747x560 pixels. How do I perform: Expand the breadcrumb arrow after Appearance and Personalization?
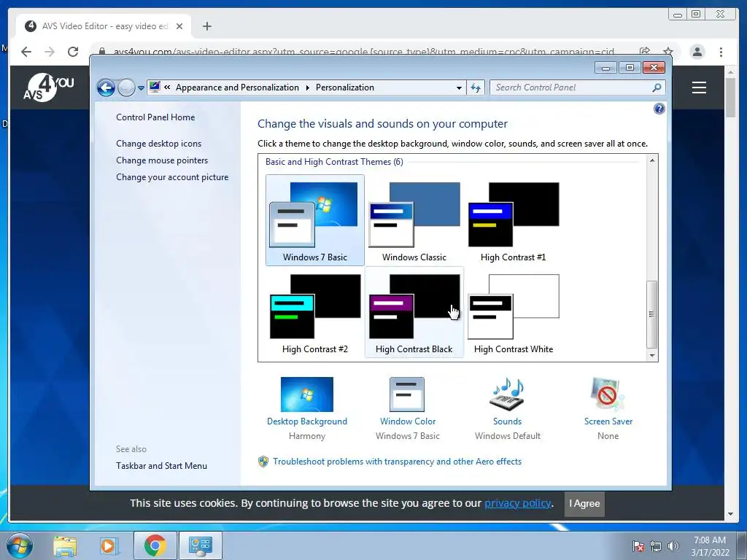(x=307, y=87)
